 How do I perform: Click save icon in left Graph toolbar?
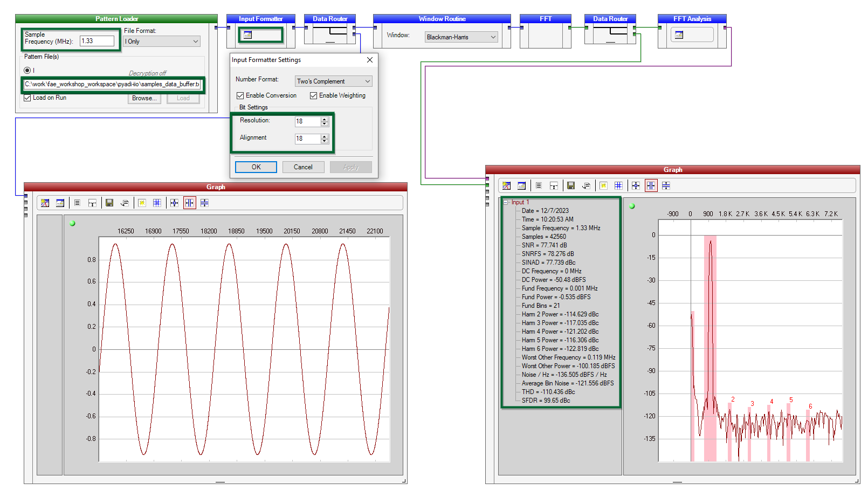[109, 203]
